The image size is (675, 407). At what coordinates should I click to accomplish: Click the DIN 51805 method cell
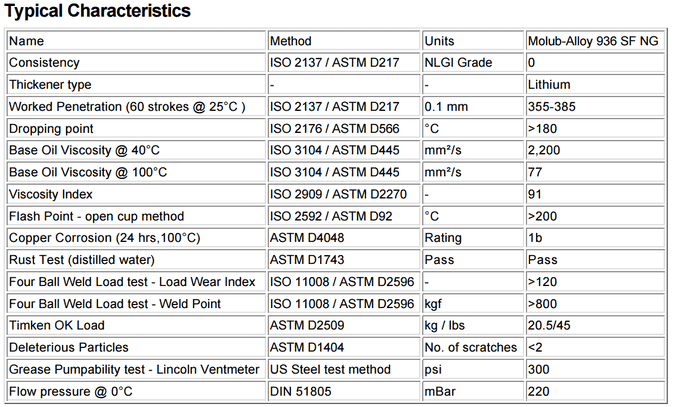coord(301,391)
